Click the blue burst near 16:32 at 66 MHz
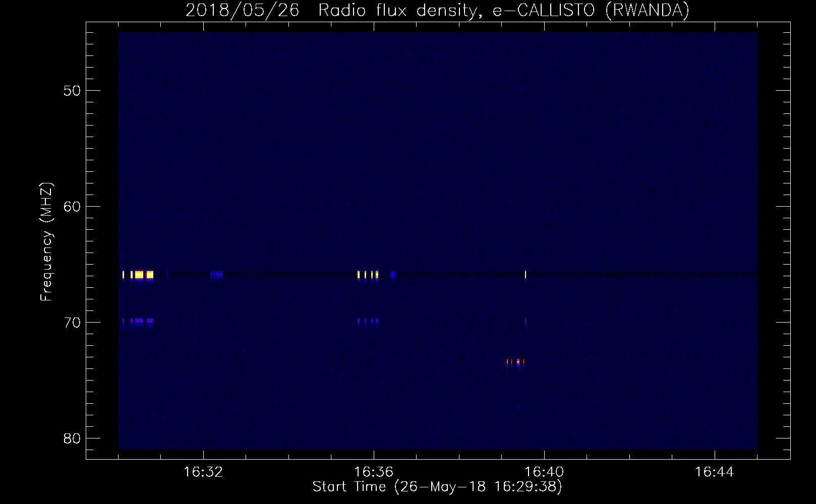The width and height of the screenshot is (816, 504). (x=217, y=275)
